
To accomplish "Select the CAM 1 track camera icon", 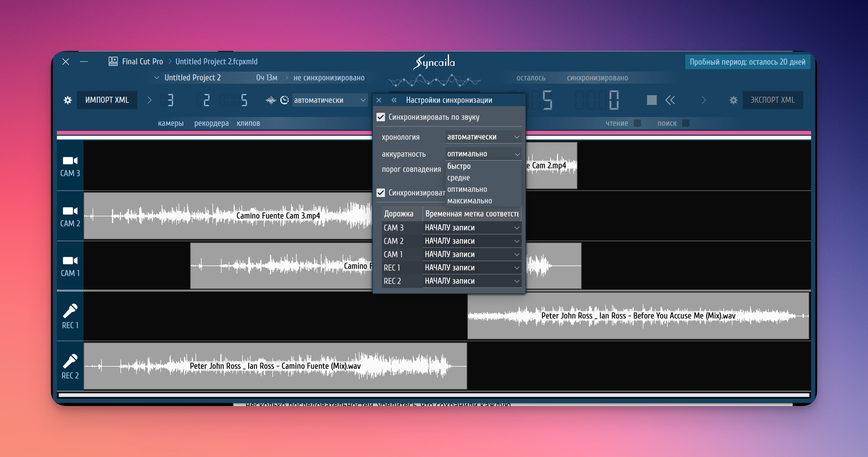I will click(70, 261).
